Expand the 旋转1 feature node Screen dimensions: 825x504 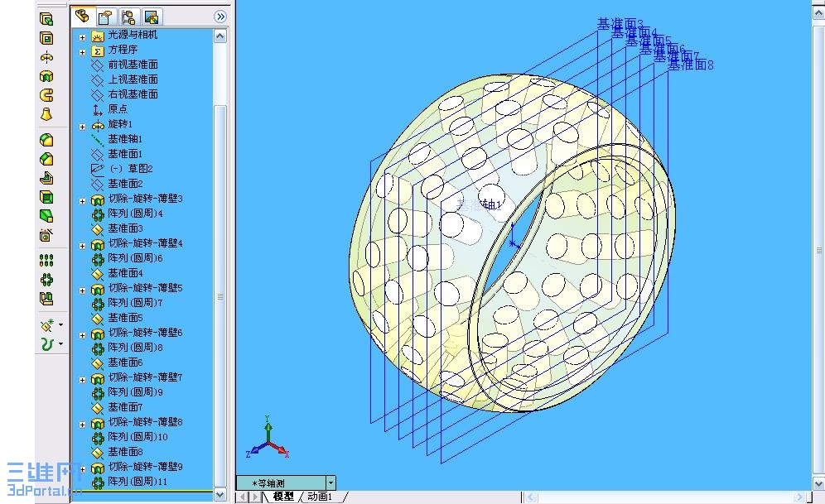[x=82, y=127]
